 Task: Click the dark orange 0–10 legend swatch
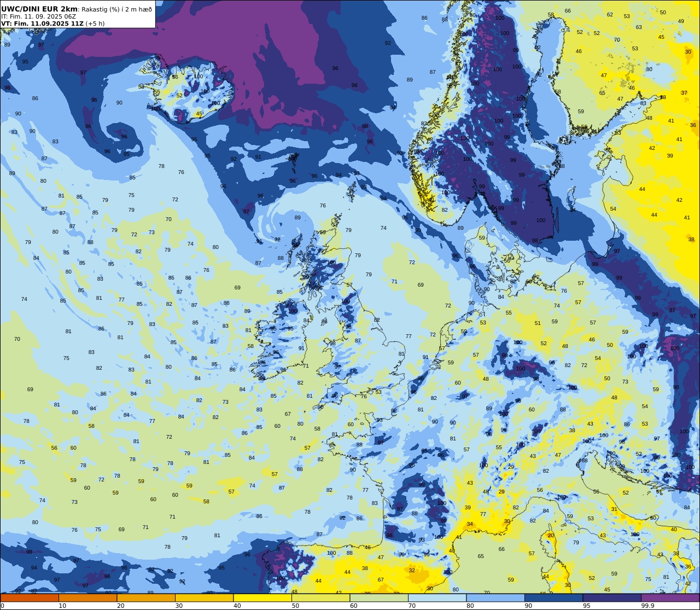30,598
